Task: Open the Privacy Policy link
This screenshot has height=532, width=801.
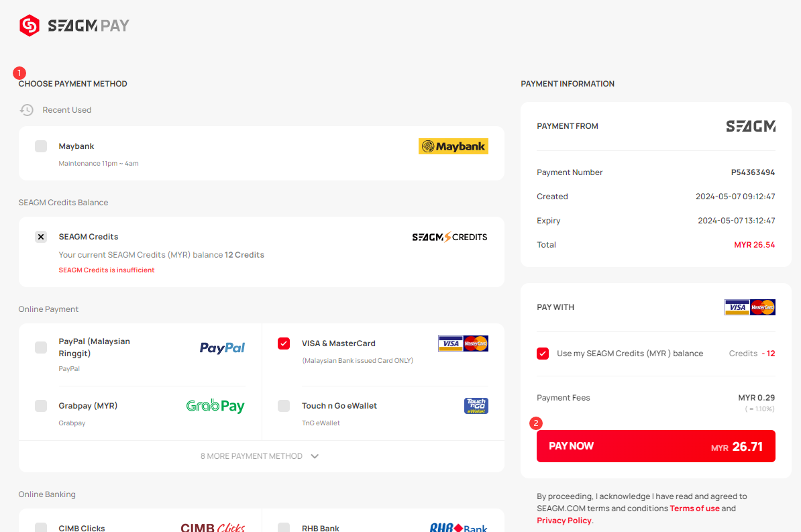Action: coord(564,521)
